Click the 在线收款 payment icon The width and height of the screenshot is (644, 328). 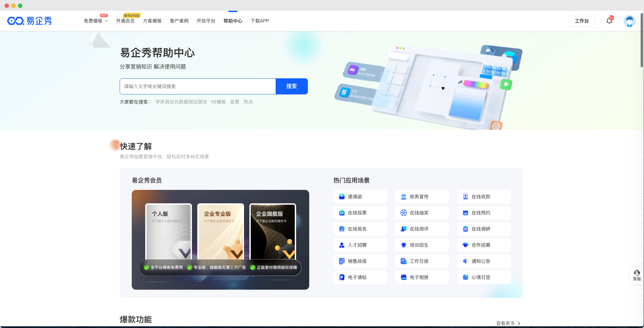coord(466,197)
